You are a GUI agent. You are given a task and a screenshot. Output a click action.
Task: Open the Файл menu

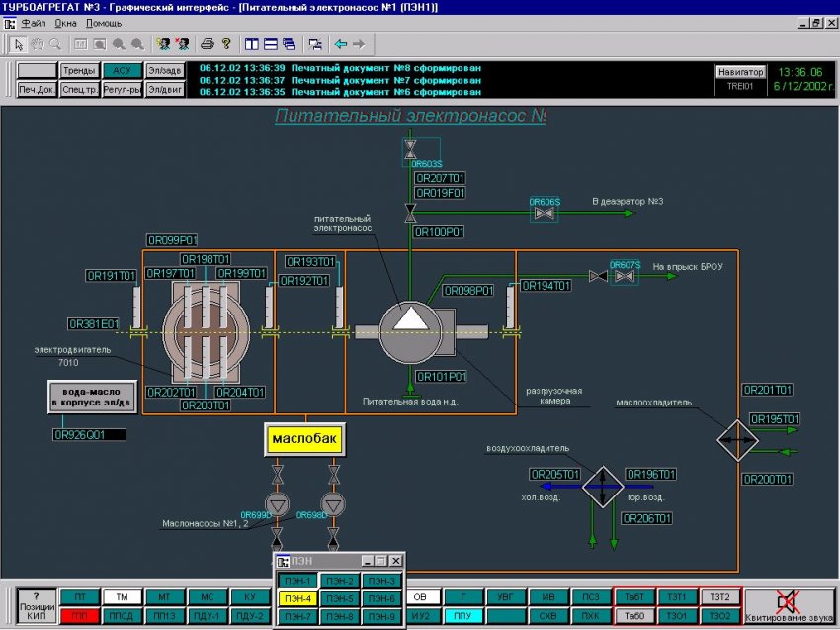click(34, 23)
